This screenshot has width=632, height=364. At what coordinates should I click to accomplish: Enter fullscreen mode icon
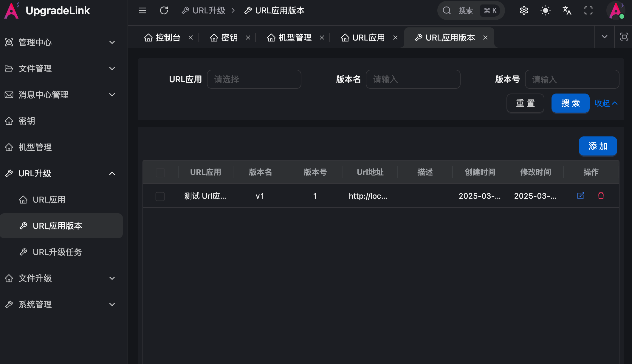click(x=588, y=11)
